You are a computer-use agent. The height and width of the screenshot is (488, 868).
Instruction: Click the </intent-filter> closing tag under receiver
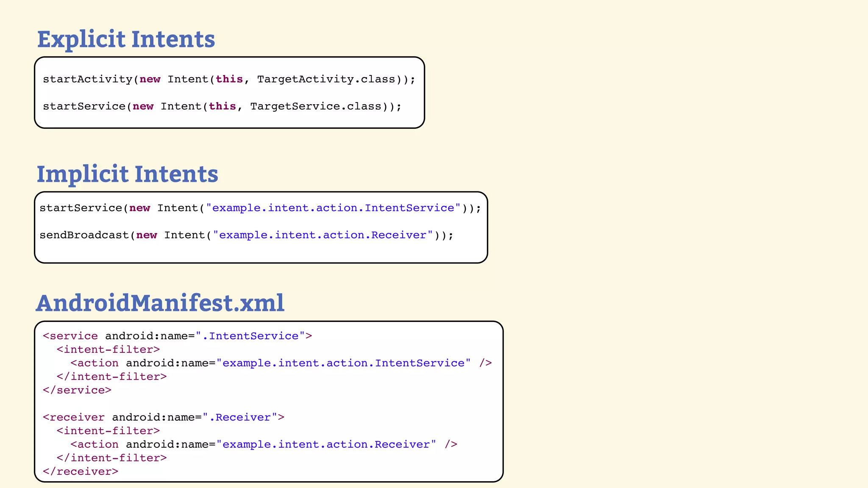112,458
